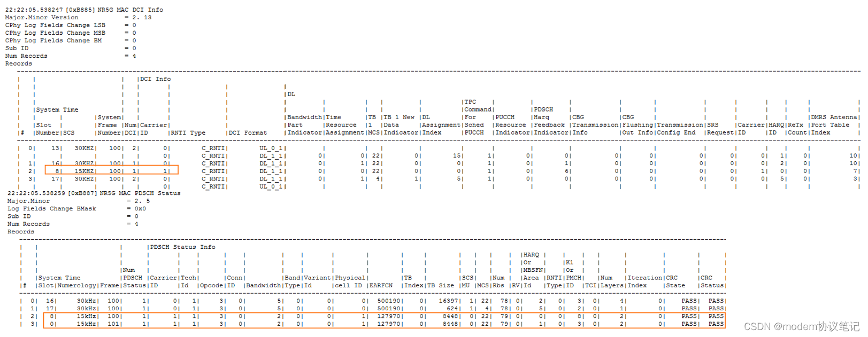Click the "DCI Info" table heading

(156, 79)
